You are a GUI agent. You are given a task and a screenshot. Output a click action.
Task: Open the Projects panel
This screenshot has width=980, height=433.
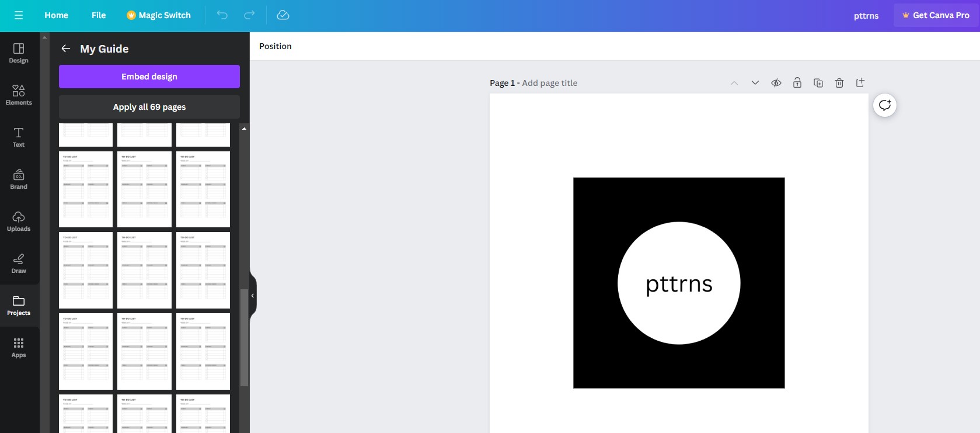coord(19,306)
